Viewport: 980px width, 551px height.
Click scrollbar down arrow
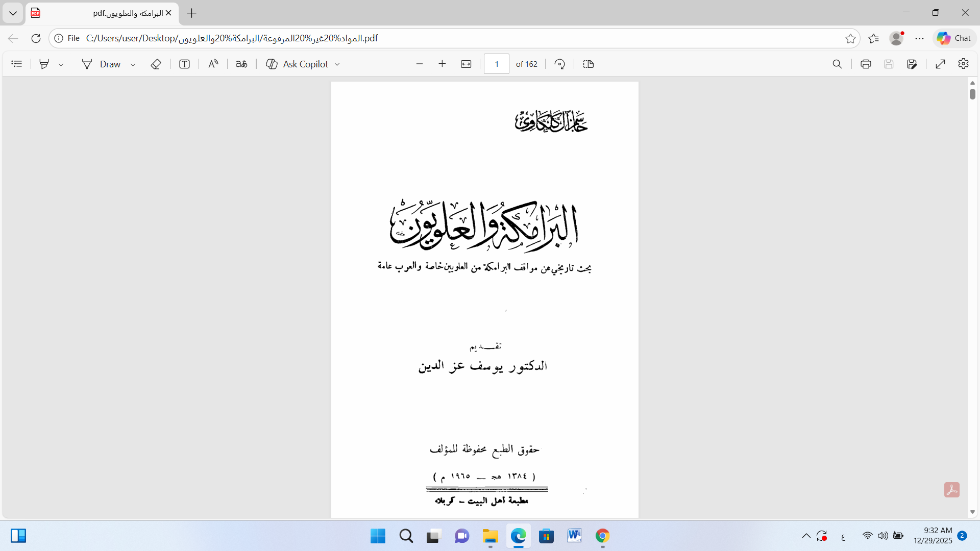click(x=972, y=512)
